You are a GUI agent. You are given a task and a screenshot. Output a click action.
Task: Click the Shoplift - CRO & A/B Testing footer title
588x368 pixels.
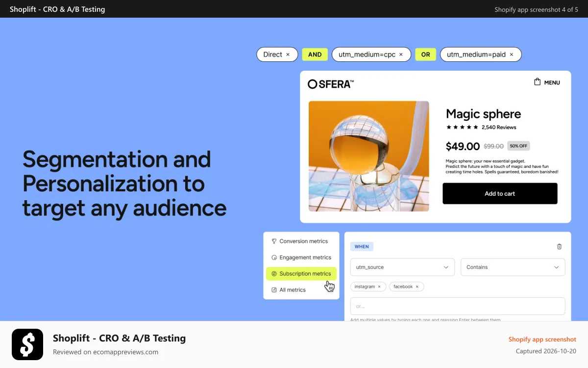click(x=119, y=338)
